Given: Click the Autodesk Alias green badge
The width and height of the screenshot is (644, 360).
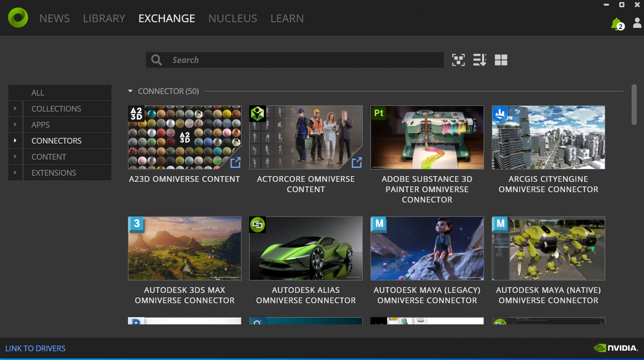Looking at the screenshot, I should (x=257, y=225).
